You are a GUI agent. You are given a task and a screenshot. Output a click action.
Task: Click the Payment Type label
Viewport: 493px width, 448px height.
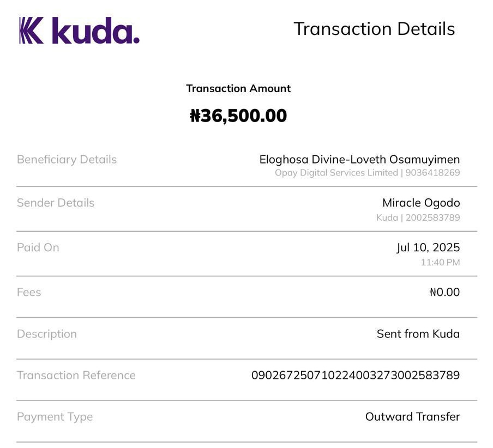point(55,417)
